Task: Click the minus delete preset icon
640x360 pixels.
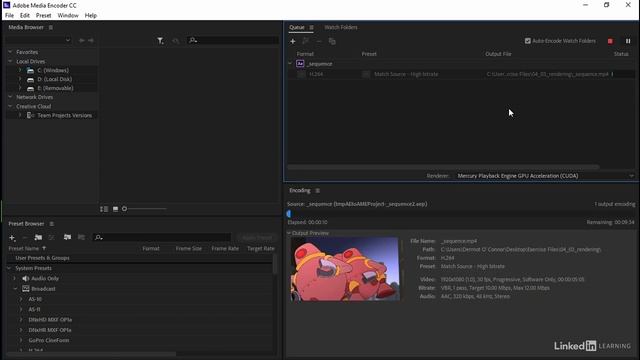Action: tap(25, 237)
